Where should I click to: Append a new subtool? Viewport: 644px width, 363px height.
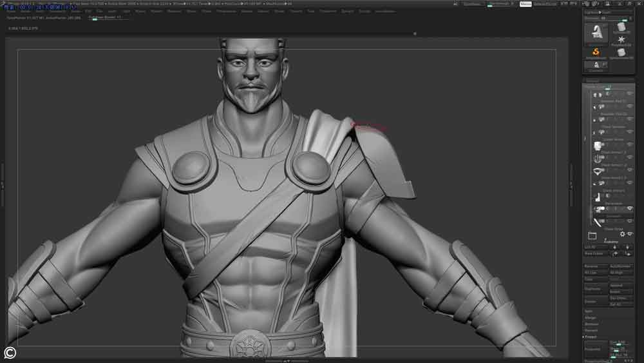point(621,285)
